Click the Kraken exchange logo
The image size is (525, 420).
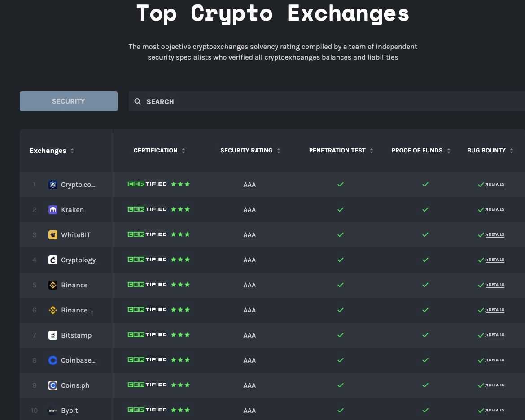52,209
